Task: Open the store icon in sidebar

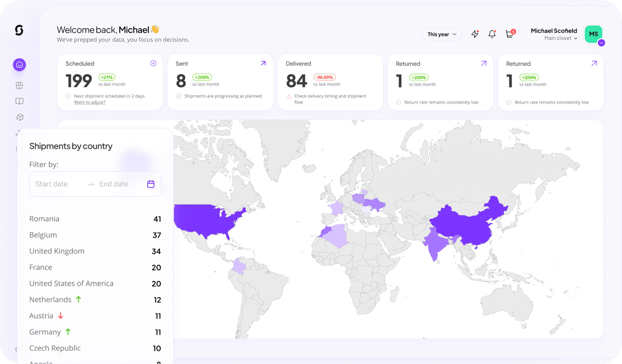Action: click(19, 85)
